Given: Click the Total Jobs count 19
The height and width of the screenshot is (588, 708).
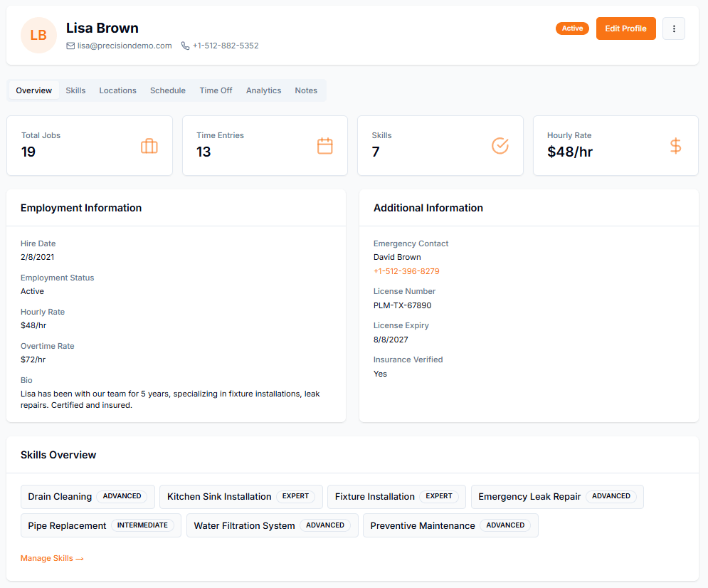Looking at the screenshot, I should click(x=28, y=152).
